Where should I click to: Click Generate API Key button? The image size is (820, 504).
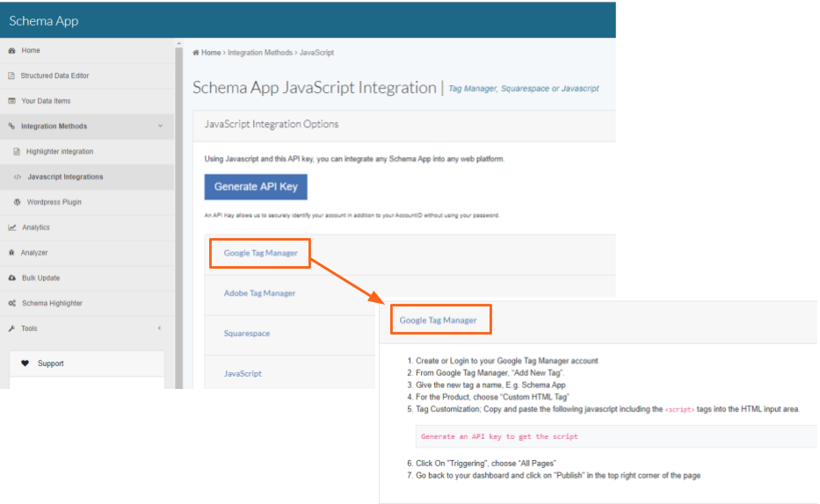tap(256, 187)
